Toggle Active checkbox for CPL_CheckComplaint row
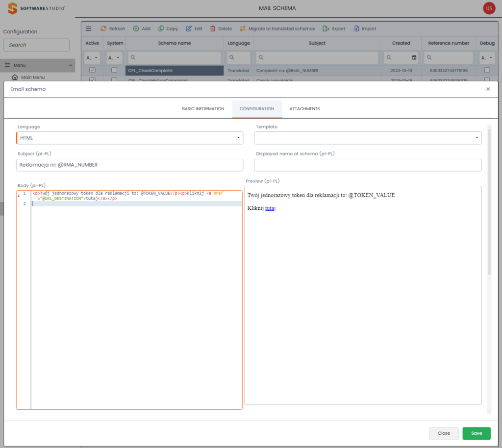Image resolution: width=502 pixels, height=448 pixels. (92, 71)
